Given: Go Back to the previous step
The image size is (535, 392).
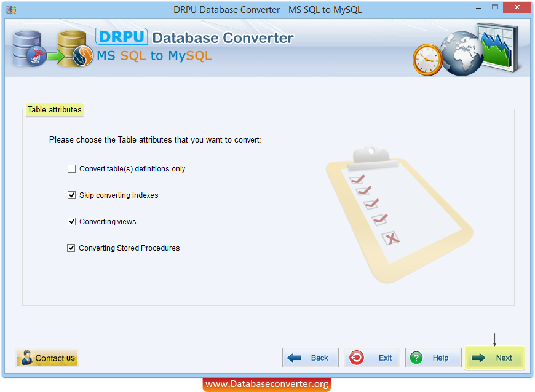Looking at the screenshot, I should (311, 358).
